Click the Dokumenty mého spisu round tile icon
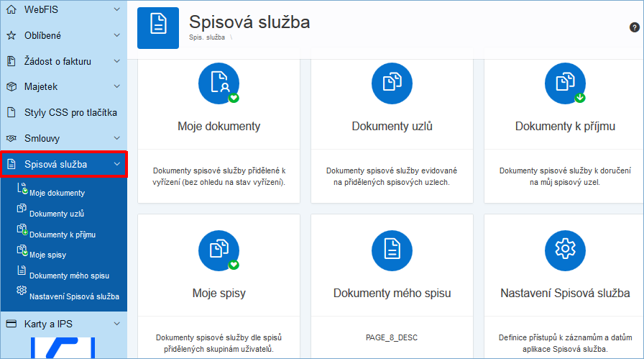 (392, 250)
